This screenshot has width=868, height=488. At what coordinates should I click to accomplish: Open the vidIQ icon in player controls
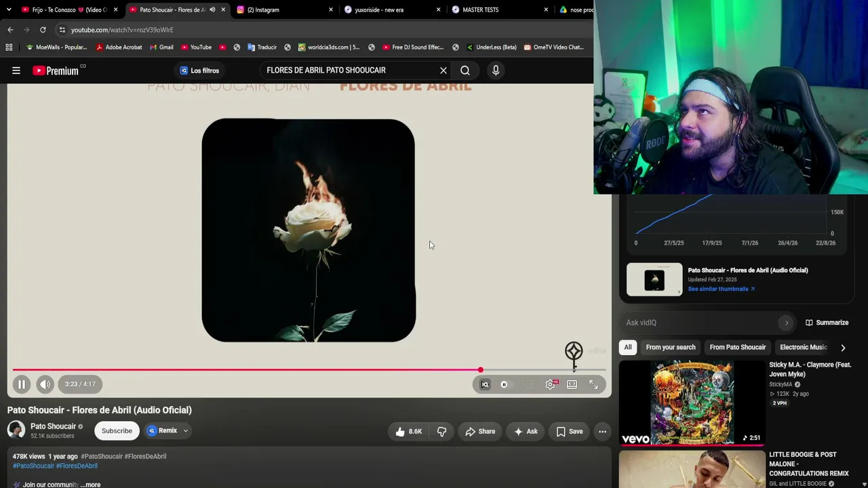(x=485, y=384)
